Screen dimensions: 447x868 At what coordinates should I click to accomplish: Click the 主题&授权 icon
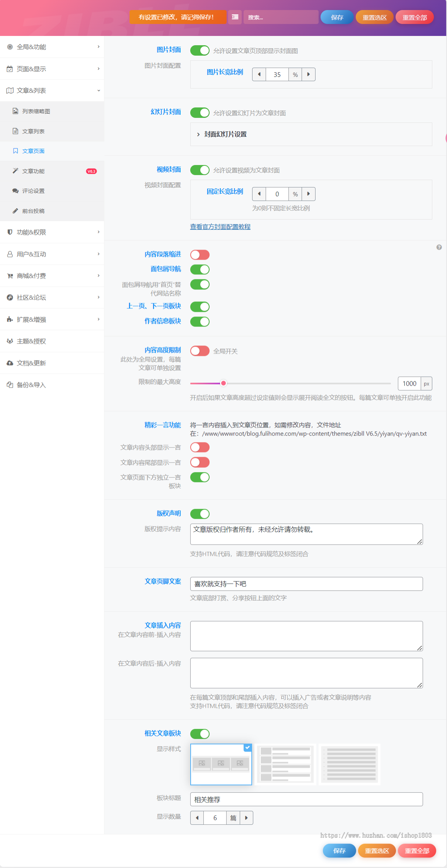point(10,341)
